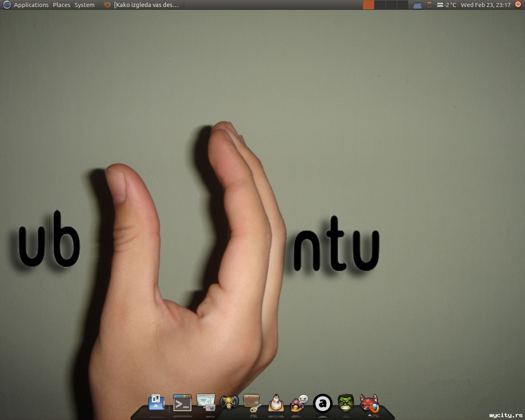Click the red power shutdown button
Image resolution: width=525 pixels, height=420 pixels.
518,5
